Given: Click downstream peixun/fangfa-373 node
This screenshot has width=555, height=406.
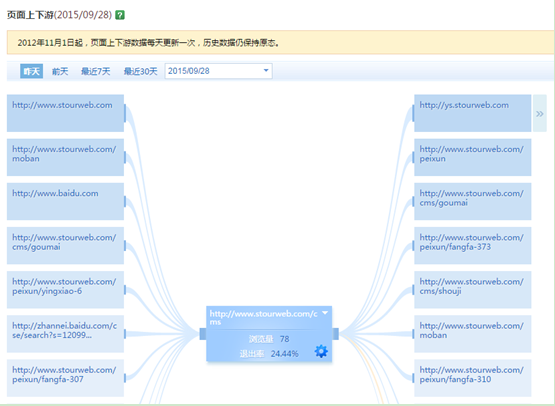Looking at the screenshot, I should 473,246.
